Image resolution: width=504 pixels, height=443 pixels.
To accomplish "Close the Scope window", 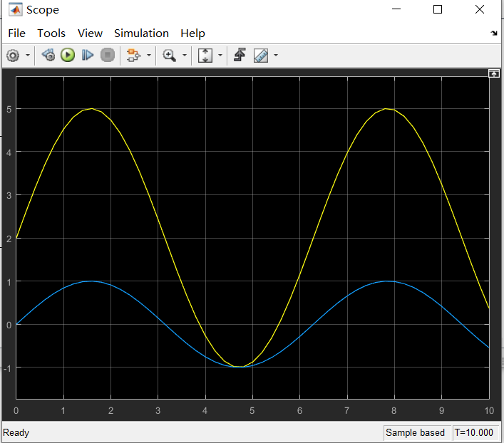I will tap(480, 9).
